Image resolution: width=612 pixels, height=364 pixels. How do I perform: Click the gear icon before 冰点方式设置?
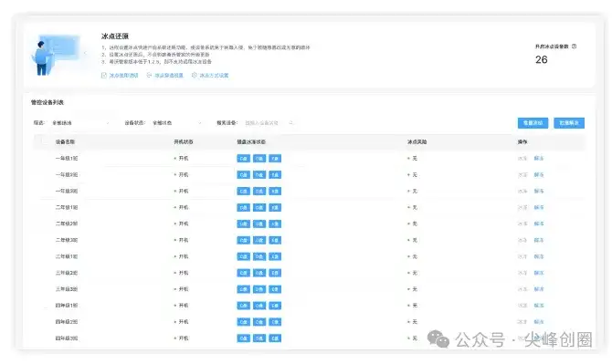pyautogui.click(x=195, y=75)
